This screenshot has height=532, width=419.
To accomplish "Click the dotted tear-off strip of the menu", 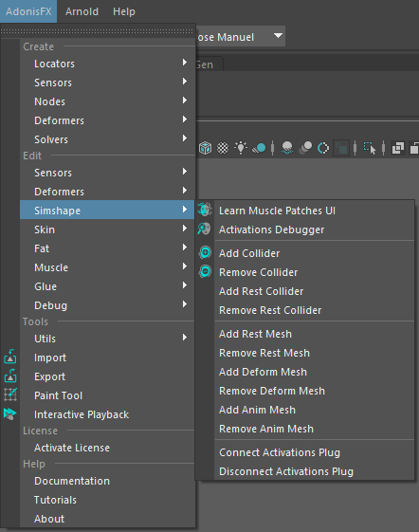I will point(98,31).
